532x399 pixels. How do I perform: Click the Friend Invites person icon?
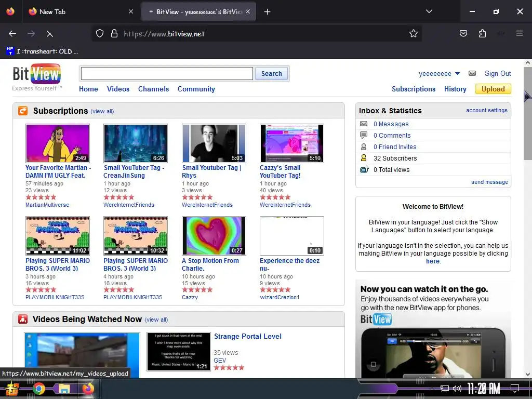(x=364, y=147)
